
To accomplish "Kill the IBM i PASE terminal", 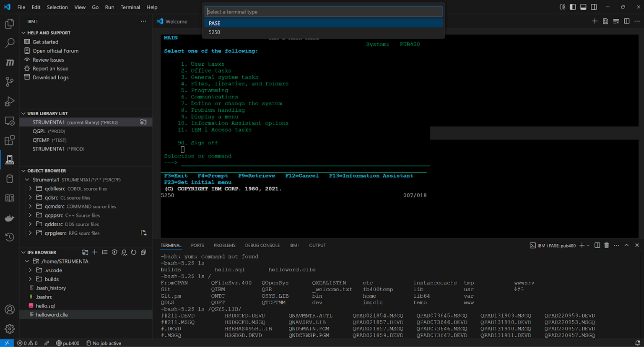I will point(606,245).
